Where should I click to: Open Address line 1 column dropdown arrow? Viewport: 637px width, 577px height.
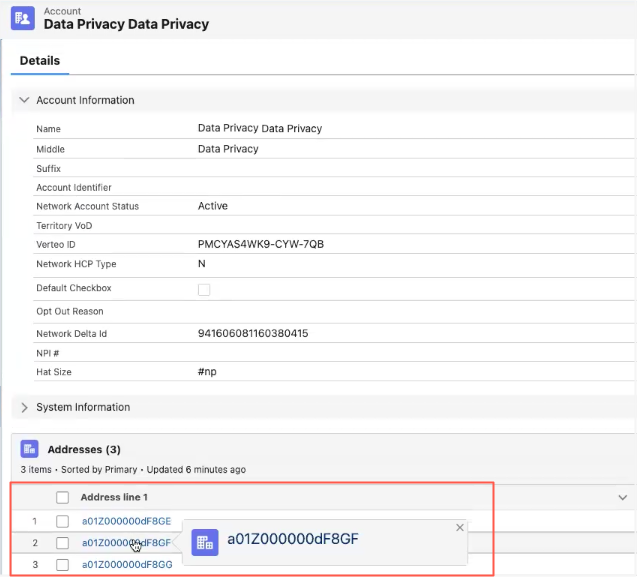[x=622, y=497]
